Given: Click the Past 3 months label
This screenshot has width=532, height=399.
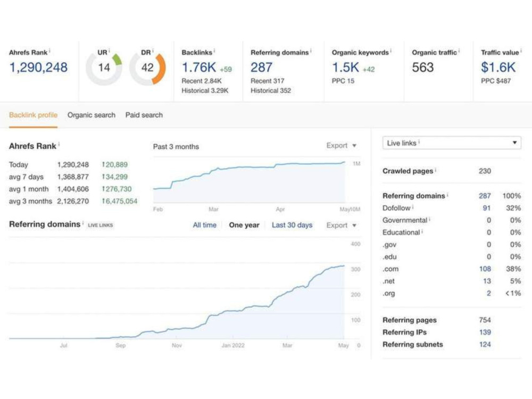Looking at the screenshot, I should point(176,147).
